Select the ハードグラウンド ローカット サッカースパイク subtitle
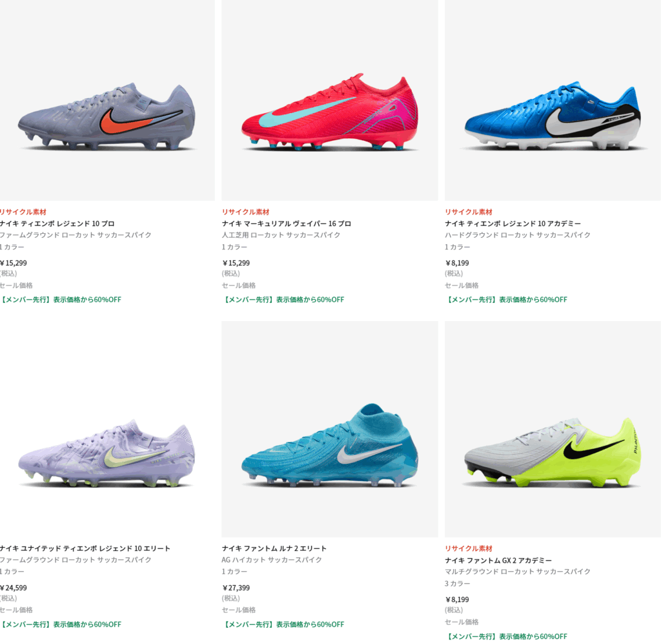661x644 pixels. [x=518, y=235]
